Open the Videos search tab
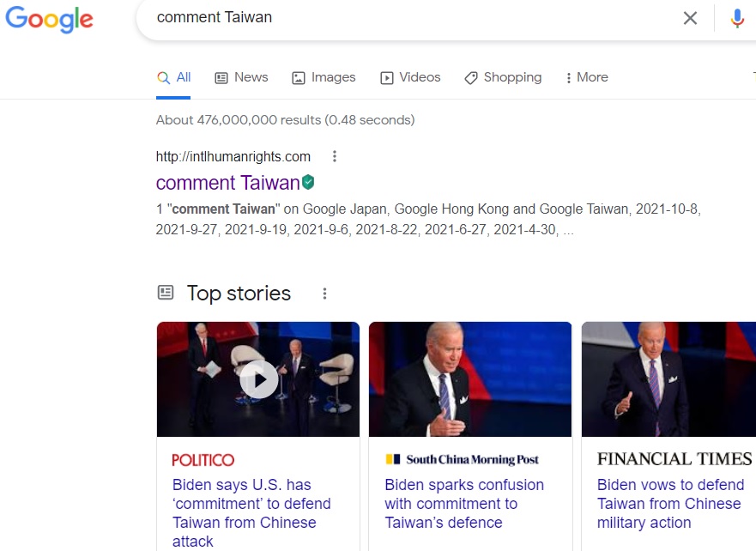 point(410,77)
